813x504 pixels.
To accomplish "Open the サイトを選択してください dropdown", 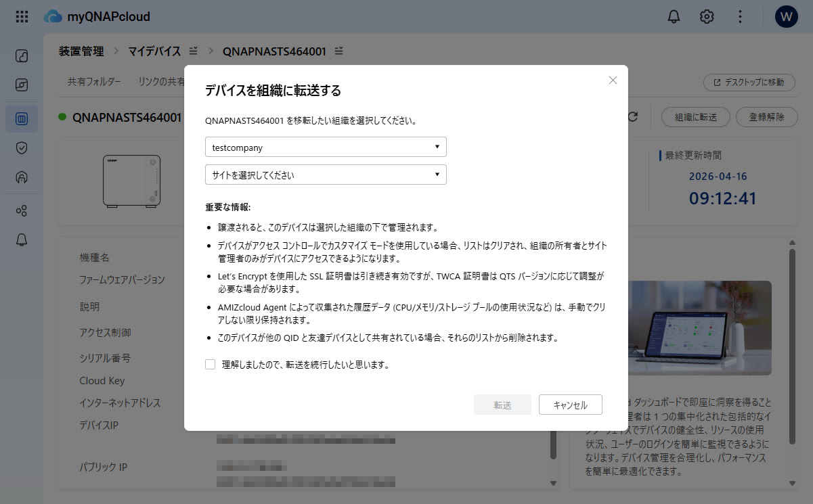I will point(326,175).
